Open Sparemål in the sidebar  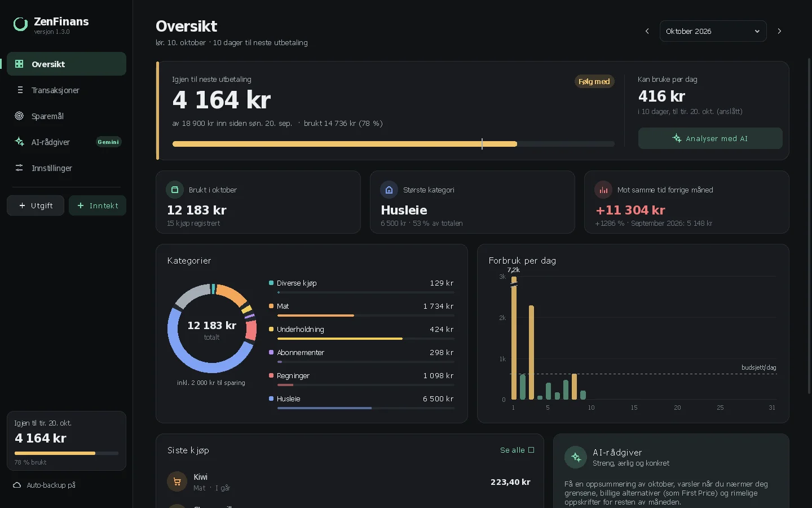[67, 116]
